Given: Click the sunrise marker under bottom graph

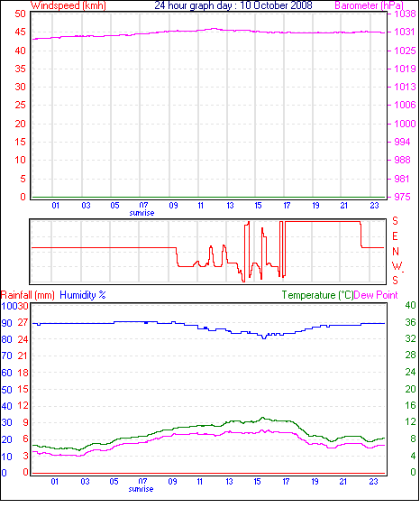Looking at the screenshot, I should point(141,489).
